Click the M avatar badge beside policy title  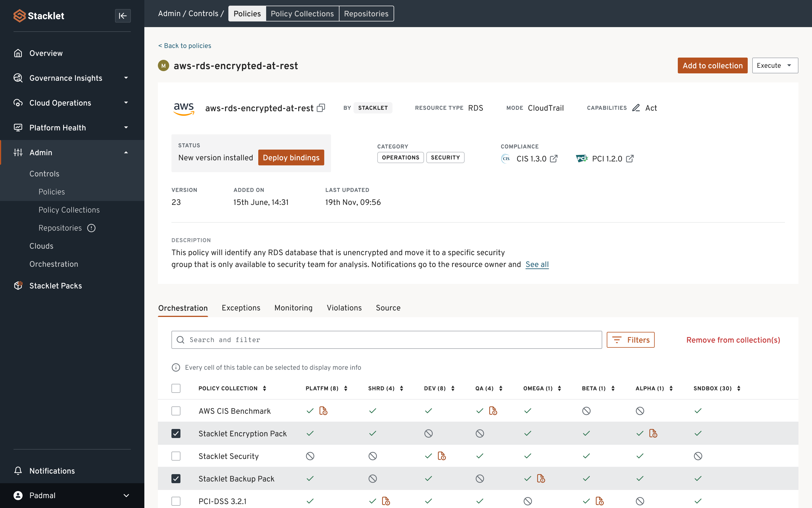click(164, 65)
